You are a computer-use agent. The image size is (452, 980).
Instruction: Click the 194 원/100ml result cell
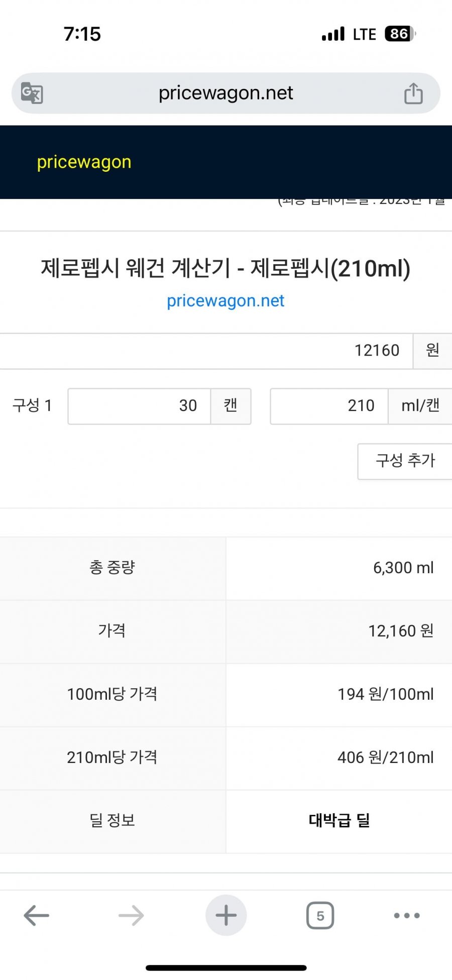click(339, 694)
